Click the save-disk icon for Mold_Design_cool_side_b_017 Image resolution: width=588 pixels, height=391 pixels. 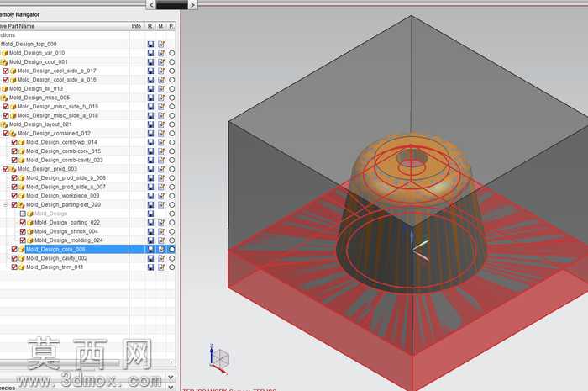[x=150, y=71]
